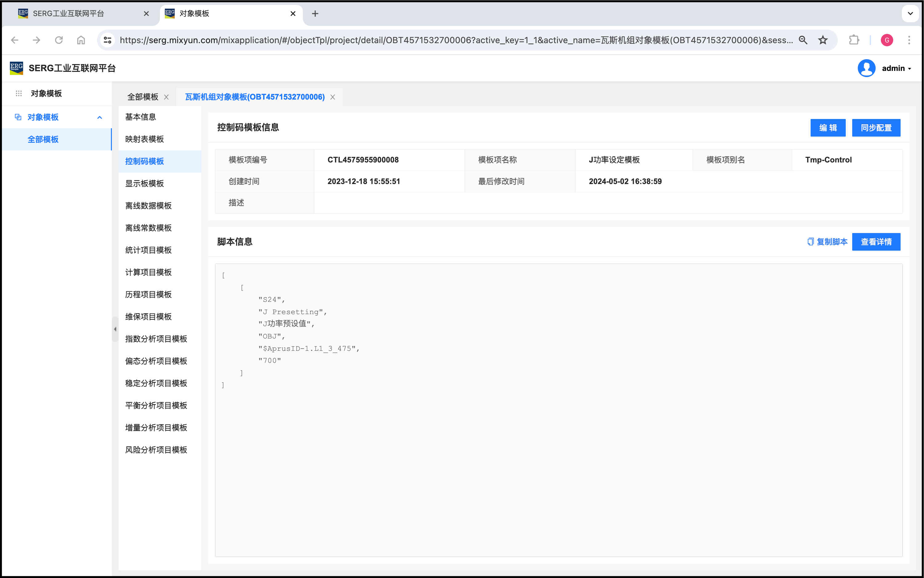The image size is (924, 578).
Task: Click the 复制脚本 copy script icon
Action: [811, 242]
